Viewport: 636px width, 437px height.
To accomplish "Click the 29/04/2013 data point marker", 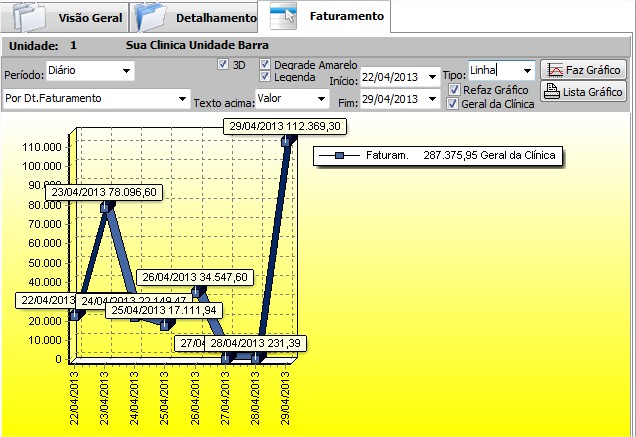I will [288, 141].
